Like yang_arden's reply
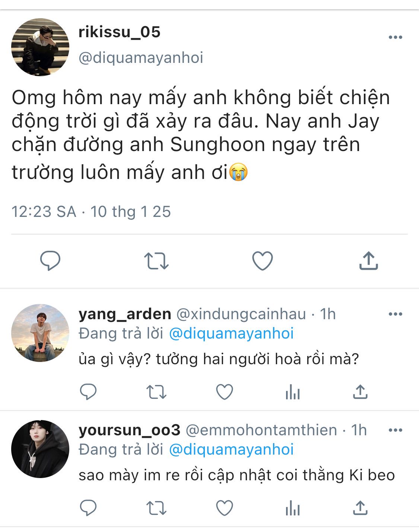This screenshot has width=419, height=532. (225, 392)
